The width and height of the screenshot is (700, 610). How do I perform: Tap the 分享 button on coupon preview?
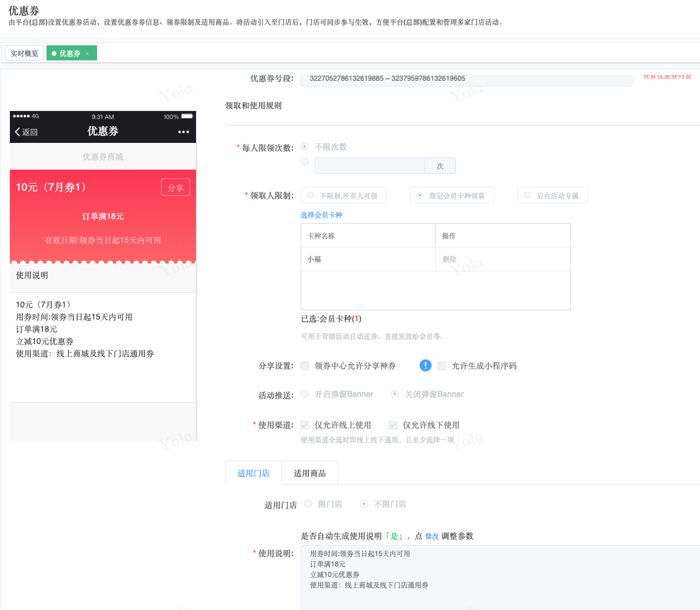(x=176, y=188)
